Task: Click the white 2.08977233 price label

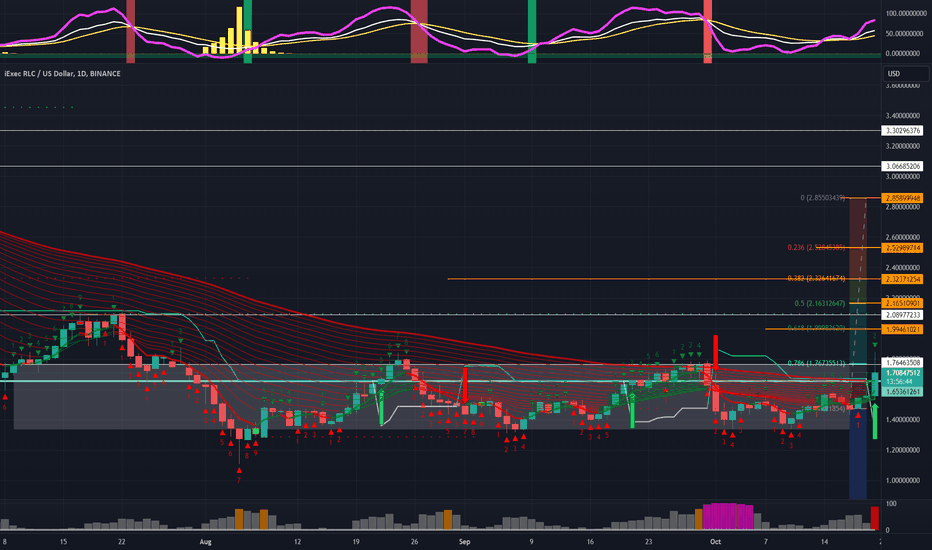Action: (x=902, y=315)
